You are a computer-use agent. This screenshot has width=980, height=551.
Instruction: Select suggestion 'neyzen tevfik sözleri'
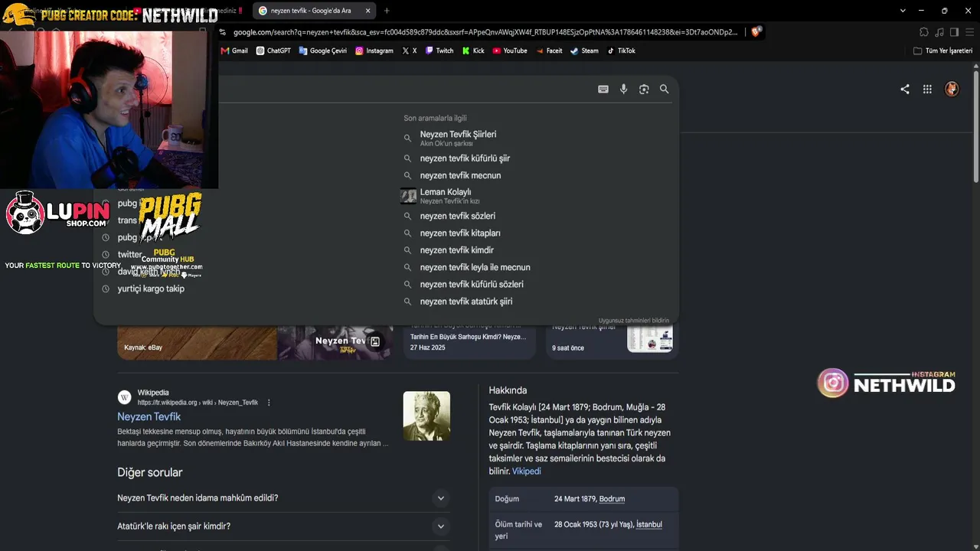(457, 216)
